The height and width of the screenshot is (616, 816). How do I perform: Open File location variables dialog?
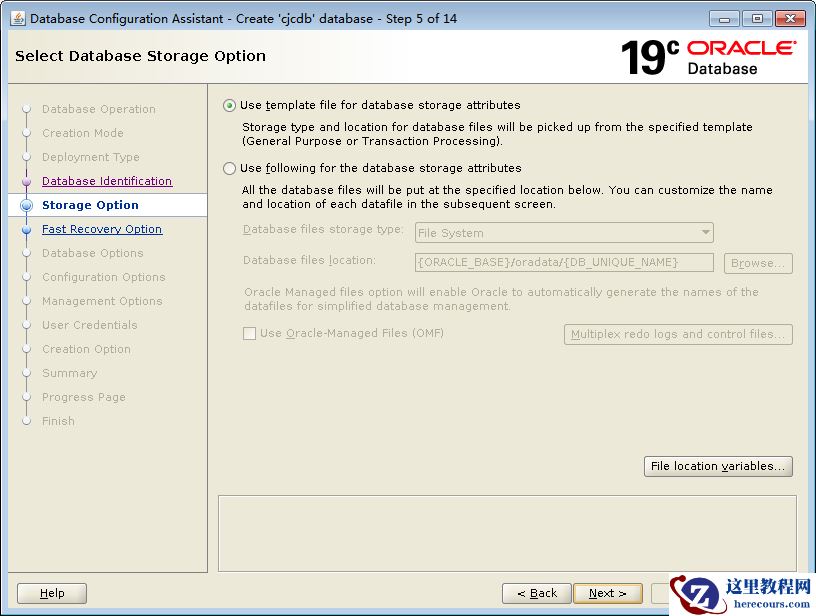tap(718, 466)
